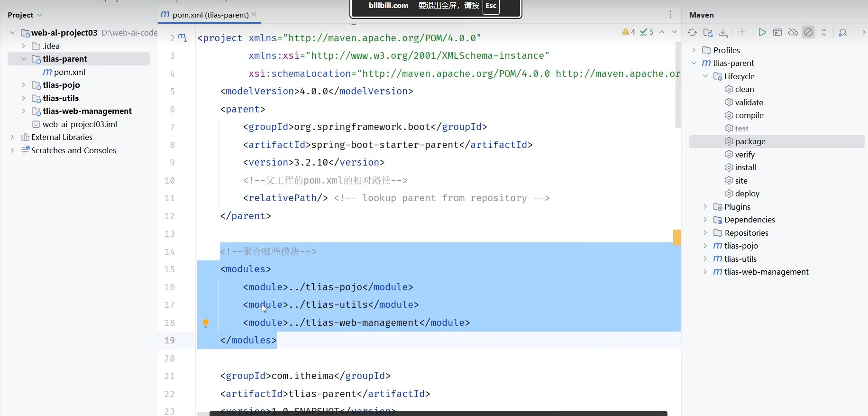Click Maven gutter icon on line 2
This screenshot has width=868, height=416.
point(182,37)
